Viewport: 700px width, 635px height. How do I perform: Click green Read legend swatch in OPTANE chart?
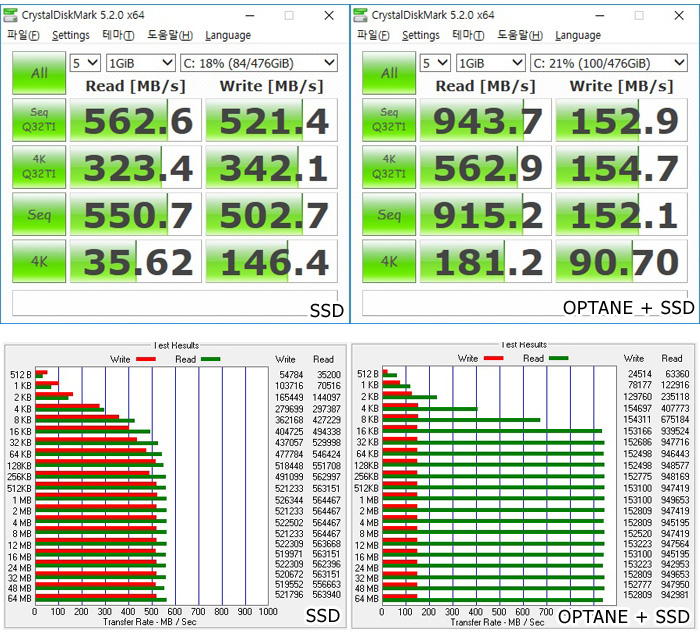pos(558,358)
